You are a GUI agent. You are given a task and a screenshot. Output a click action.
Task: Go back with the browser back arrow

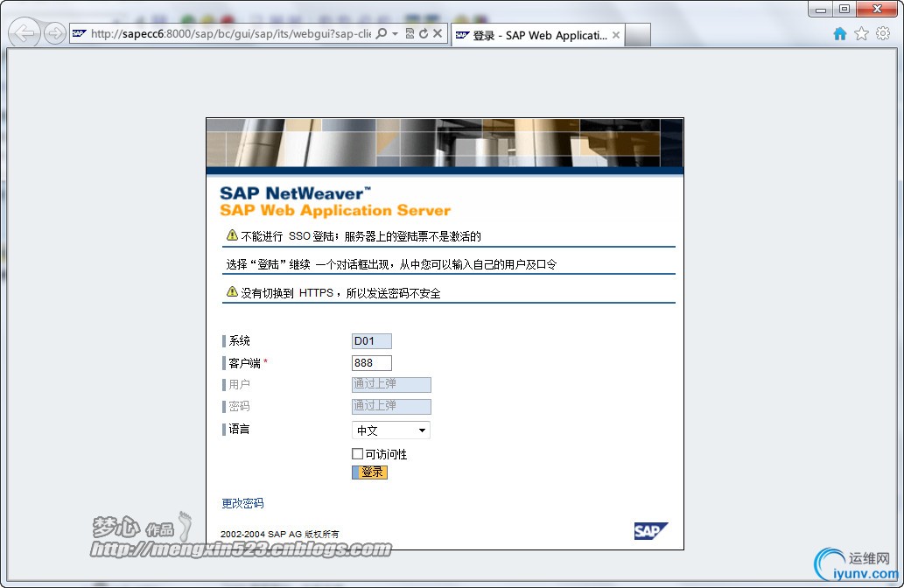click(x=25, y=33)
